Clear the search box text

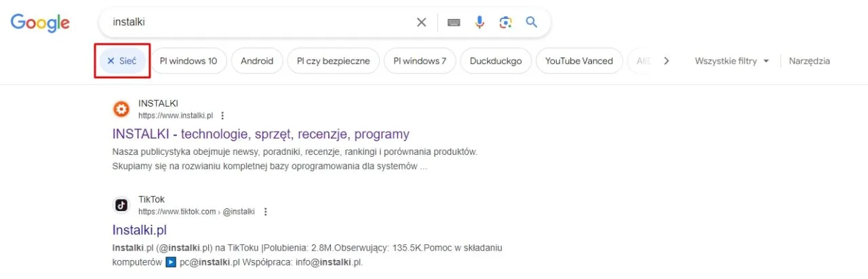coord(421,22)
